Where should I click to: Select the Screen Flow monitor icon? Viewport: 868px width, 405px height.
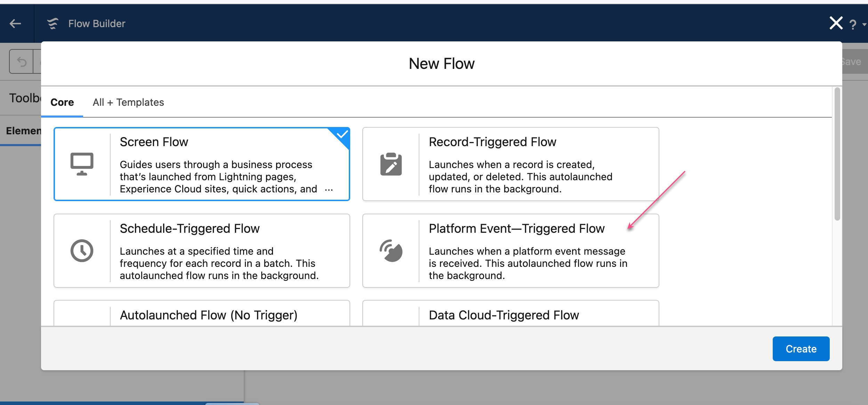[82, 164]
